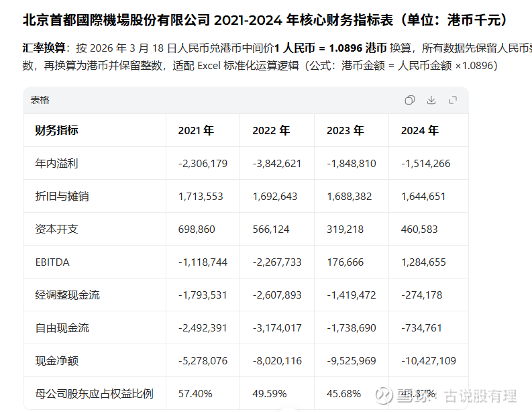Click the 资本开支 row label
Image resolution: width=532 pixels, height=412 pixels.
click(56, 229)
